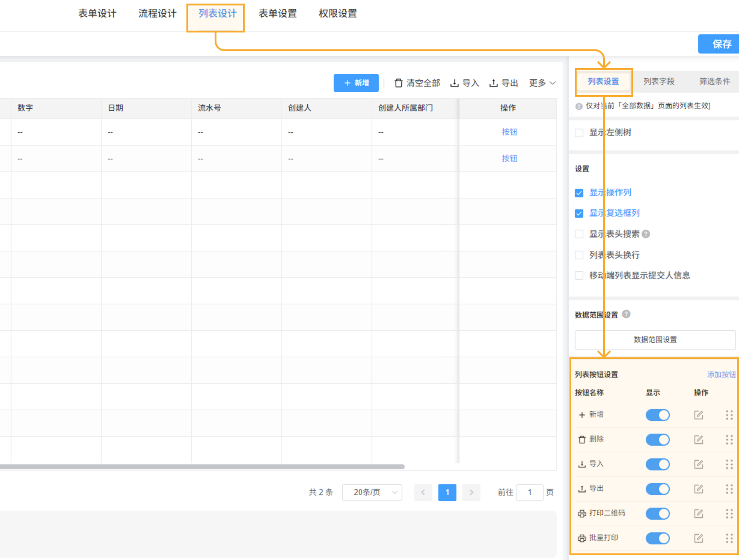Toggle display switch for 打印二维码
Image resolution: width=739 pixels, height=560 pixels.
(x=658, y=514)
